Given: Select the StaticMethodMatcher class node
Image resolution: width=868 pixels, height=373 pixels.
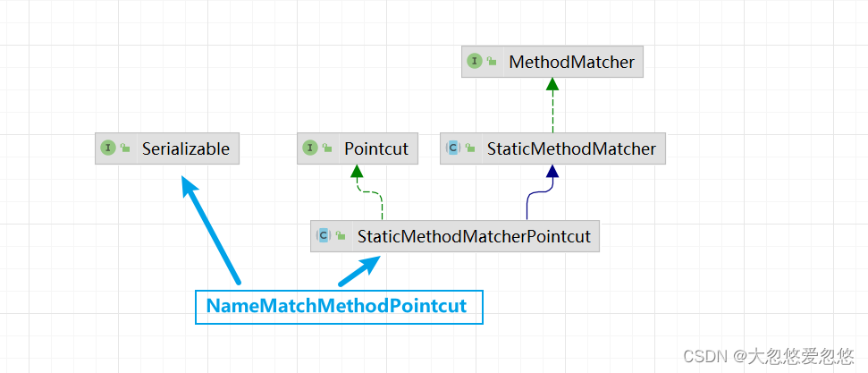Looking at the screenshot, I should 552,148.
